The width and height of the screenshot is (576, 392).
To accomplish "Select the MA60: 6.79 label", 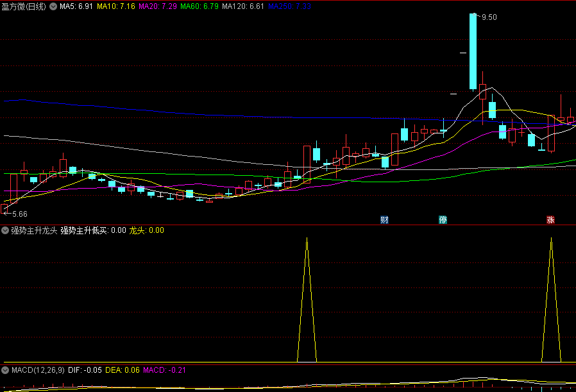I will pyautogui.click(x=199, y=6).
